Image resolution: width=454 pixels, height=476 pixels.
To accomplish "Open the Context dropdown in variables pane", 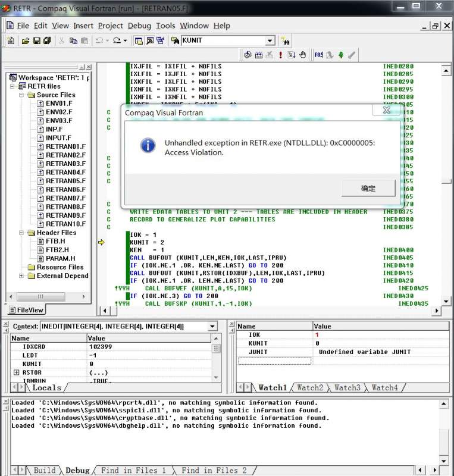I will click(x=212, y=326).
